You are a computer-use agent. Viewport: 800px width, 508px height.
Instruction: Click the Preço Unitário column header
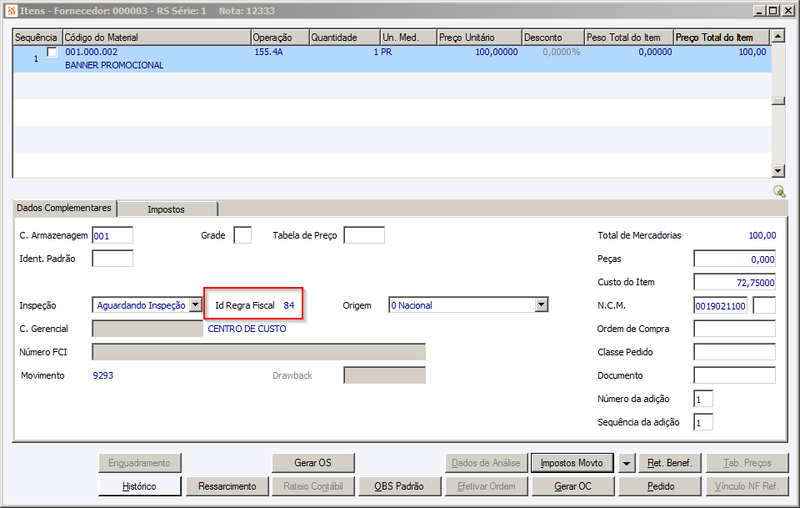click(479, 37)
